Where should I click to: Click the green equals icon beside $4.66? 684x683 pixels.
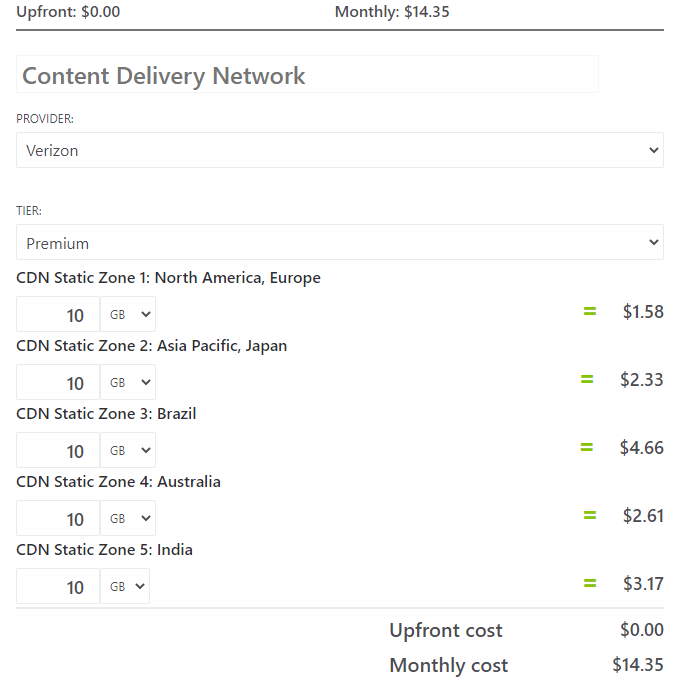tap(587, 447)
